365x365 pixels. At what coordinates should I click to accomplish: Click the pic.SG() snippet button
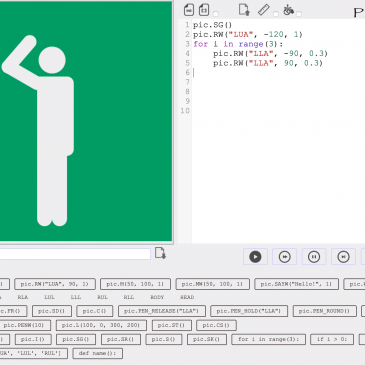(76, 339)
